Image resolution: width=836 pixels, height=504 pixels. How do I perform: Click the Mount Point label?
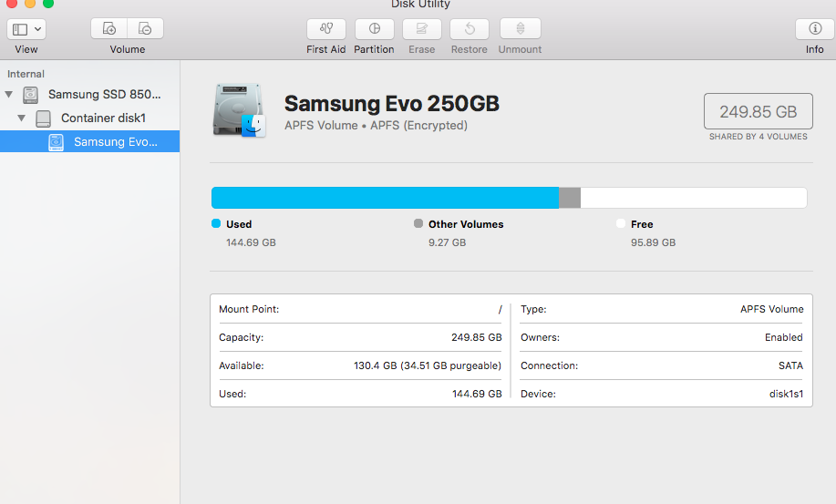click(x=249, y=309)
